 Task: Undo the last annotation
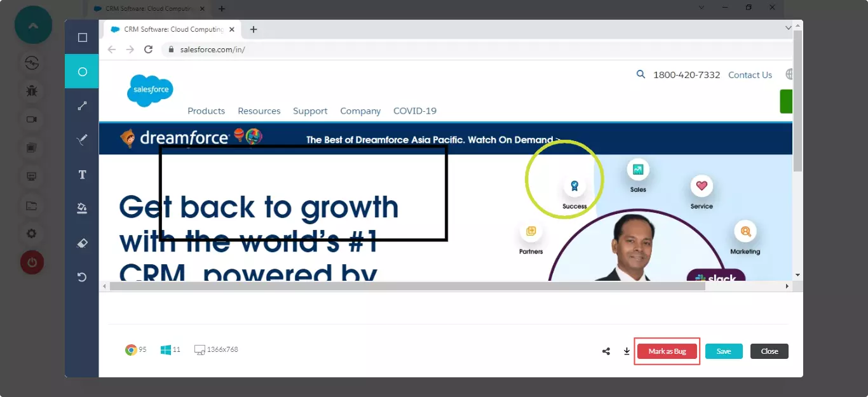tap(82, 277)
